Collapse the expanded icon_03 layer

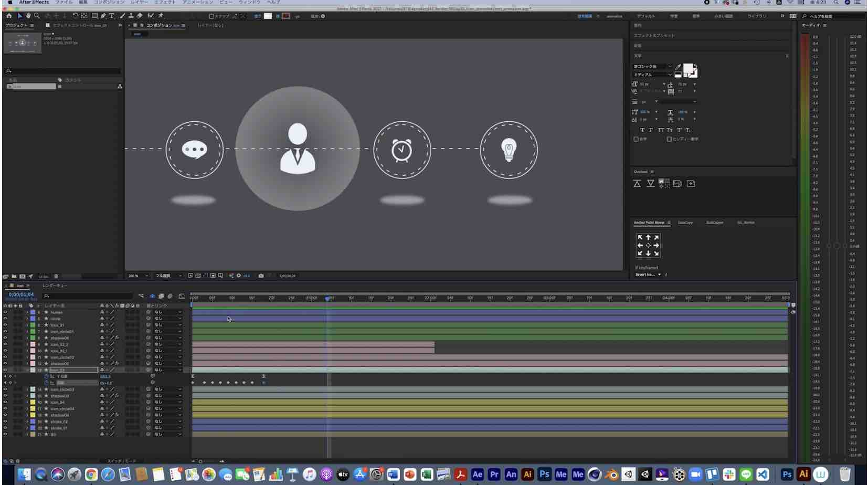tap(27, 370)
